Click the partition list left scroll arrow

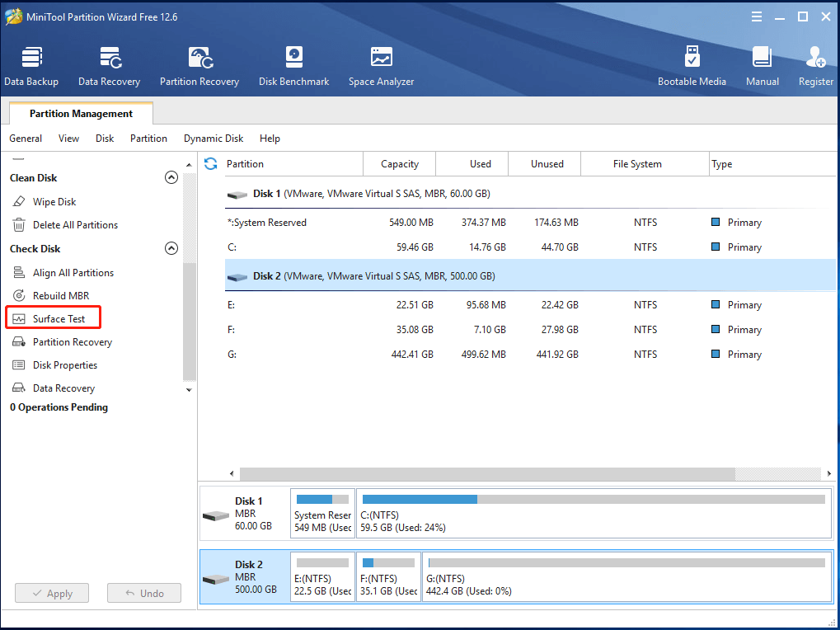tap(232, 473)
